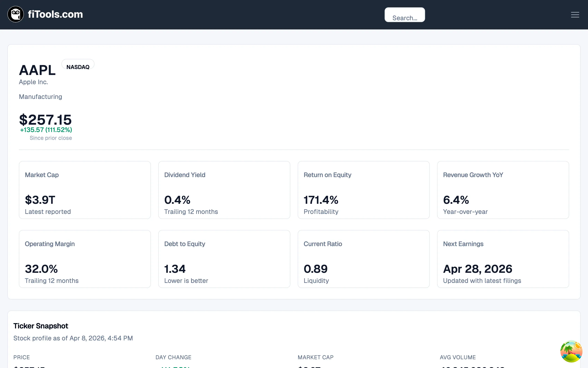Click the Manufacturing sector label

point(40,97)
